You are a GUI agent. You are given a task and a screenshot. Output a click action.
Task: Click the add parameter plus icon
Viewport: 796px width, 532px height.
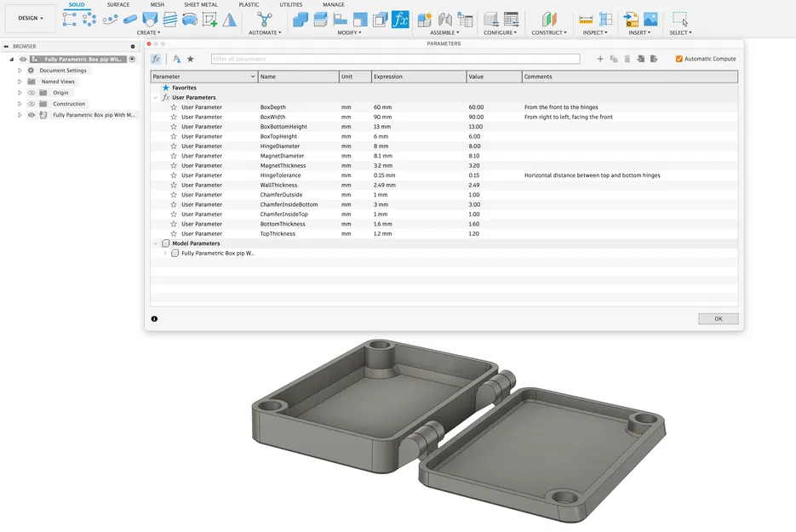pos(599,59)
